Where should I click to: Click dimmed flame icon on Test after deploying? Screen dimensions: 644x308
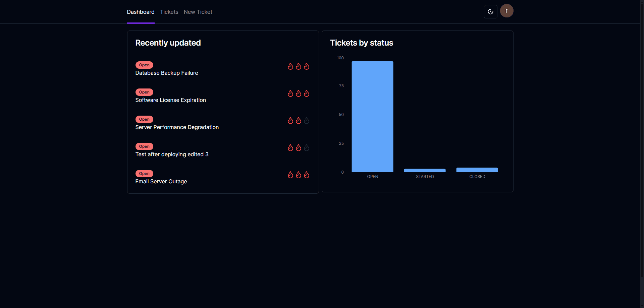pos(307,148)
